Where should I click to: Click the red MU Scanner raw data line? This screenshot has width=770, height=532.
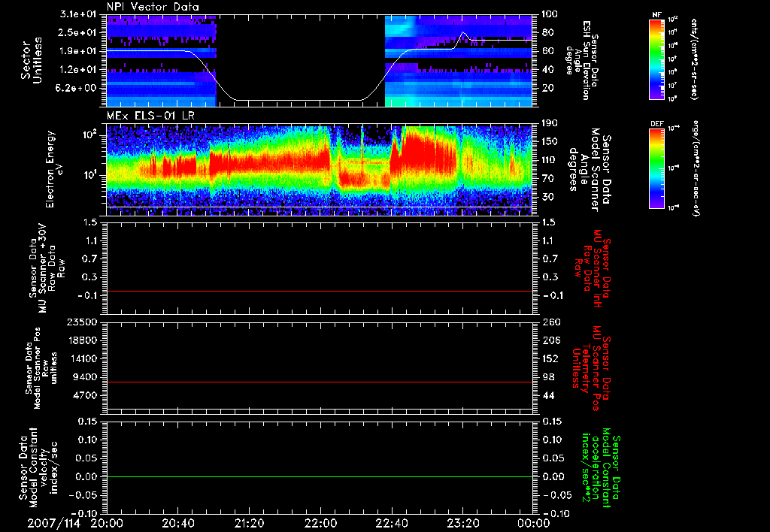(319, 291)
